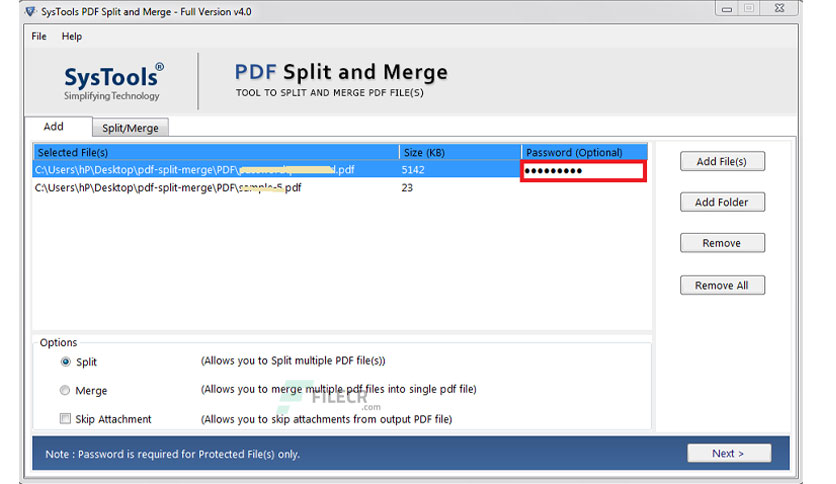Click the skip attachments description text
The width and height of the screenshot is (836, 484).
click(326, 419)
